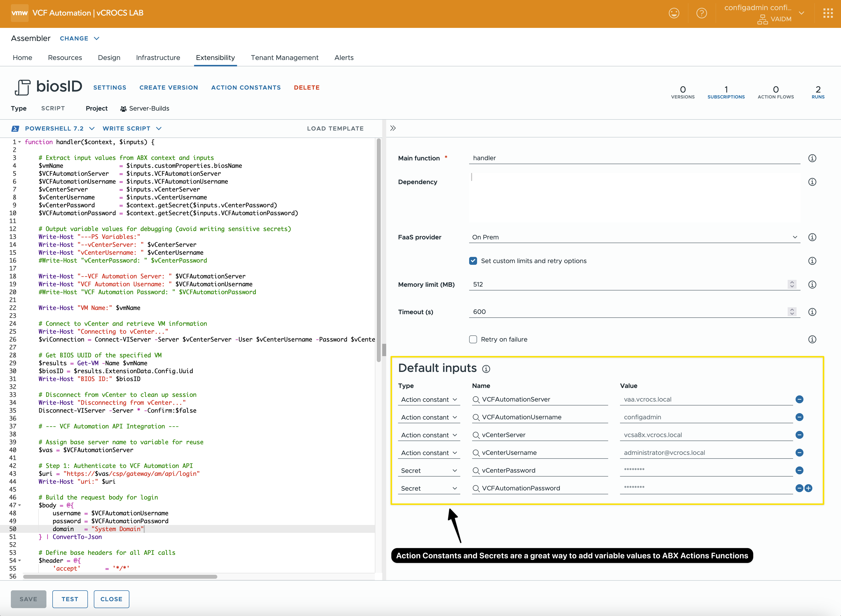Screen dimensions: 841x616
Task: Click info icon beside Main function field
Action: [812, 158]
